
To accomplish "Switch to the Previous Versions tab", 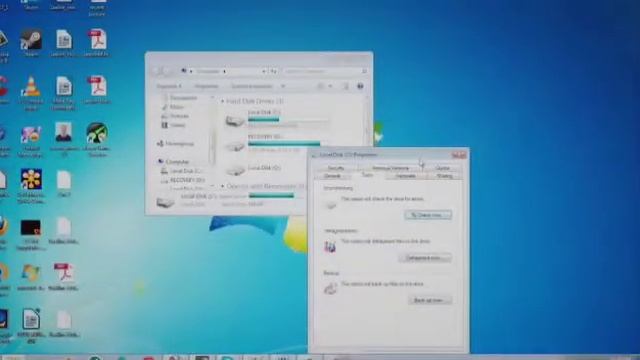I will (x=390, y=168).
